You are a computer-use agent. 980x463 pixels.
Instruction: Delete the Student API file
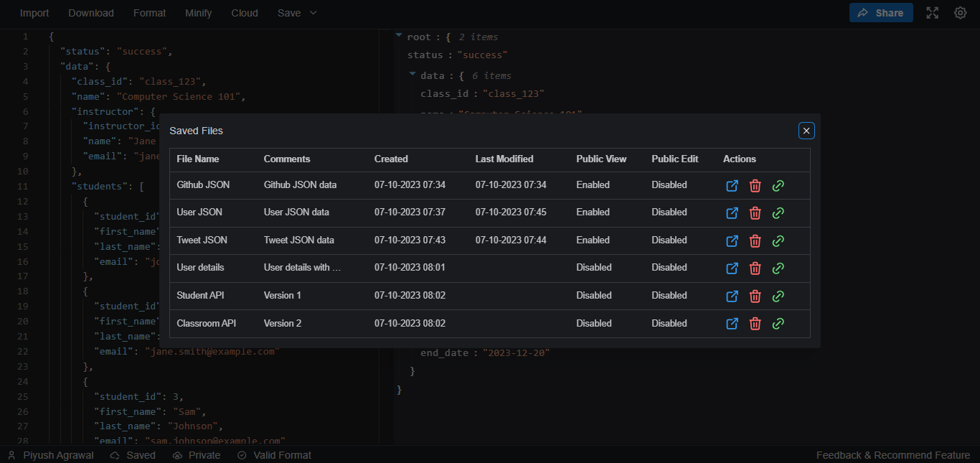(x=755, y=296)
